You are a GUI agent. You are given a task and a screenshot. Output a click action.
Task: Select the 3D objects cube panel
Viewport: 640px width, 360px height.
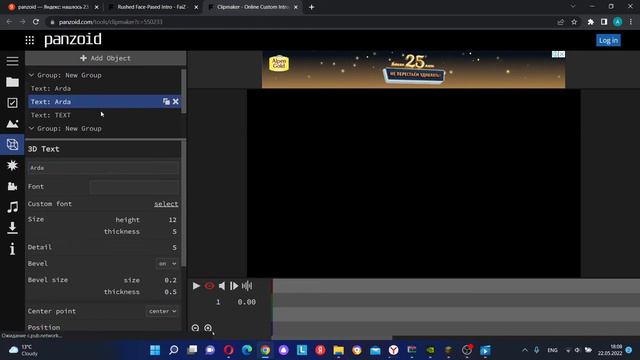(x=12, y=144)
